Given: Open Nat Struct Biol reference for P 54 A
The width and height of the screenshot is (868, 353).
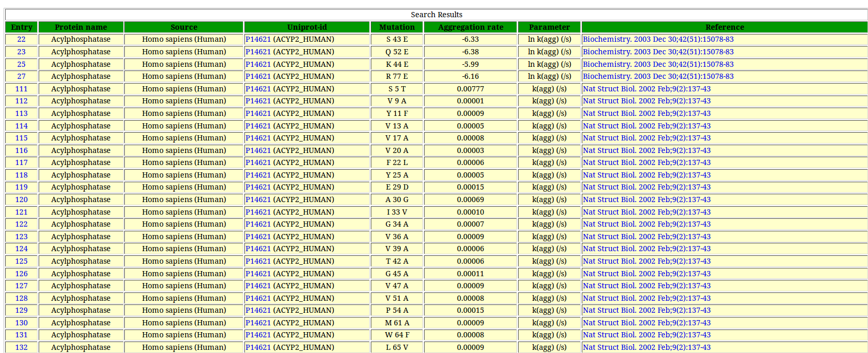Looking at the screenshot, I should click(647, 310).
